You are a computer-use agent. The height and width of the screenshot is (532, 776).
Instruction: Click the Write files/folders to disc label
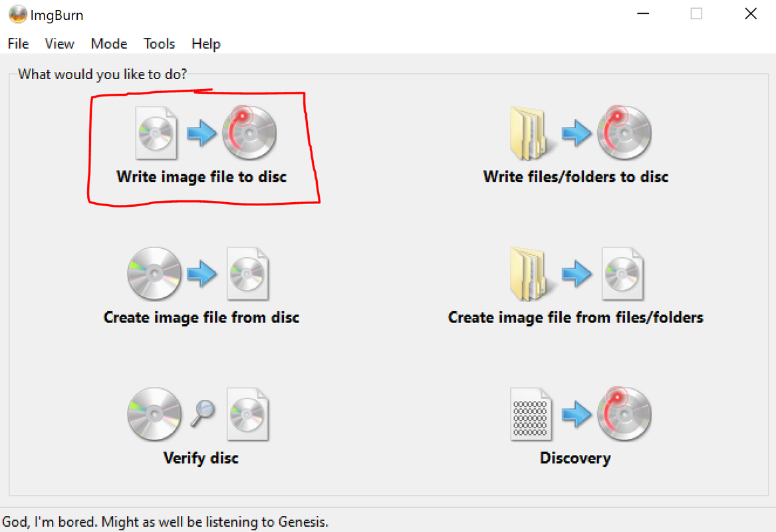(x=576, y=177)
